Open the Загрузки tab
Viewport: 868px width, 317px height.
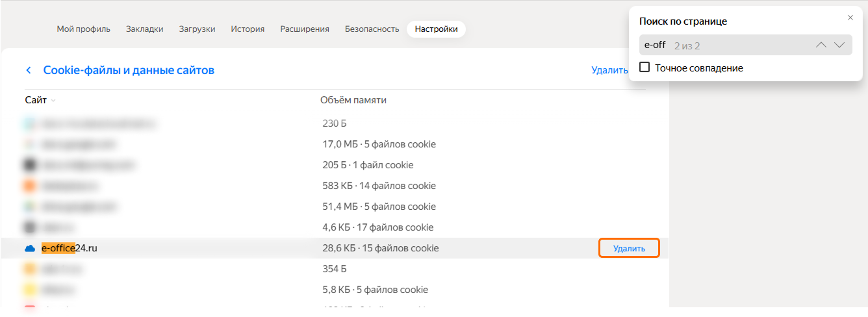coord(197,29)
